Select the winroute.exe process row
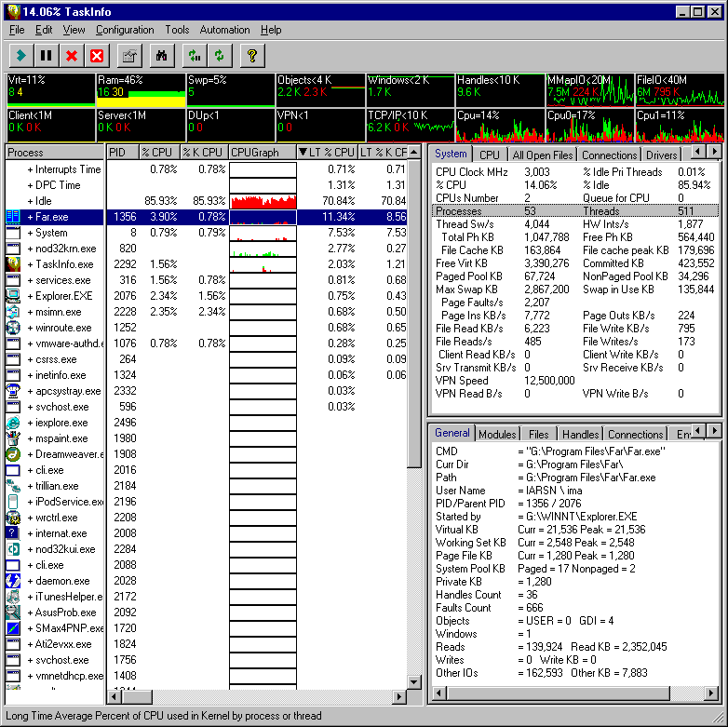 pos(64,328)
